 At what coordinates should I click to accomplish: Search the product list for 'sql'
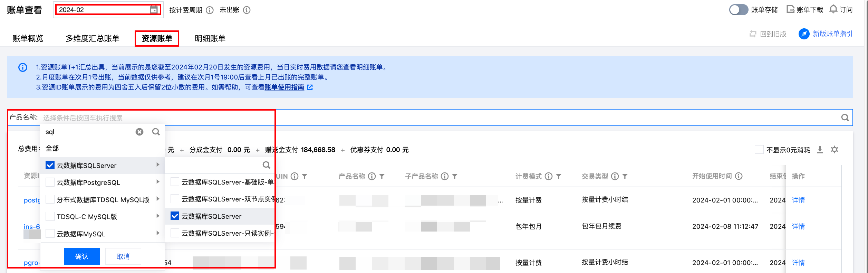tap(156, 132)
